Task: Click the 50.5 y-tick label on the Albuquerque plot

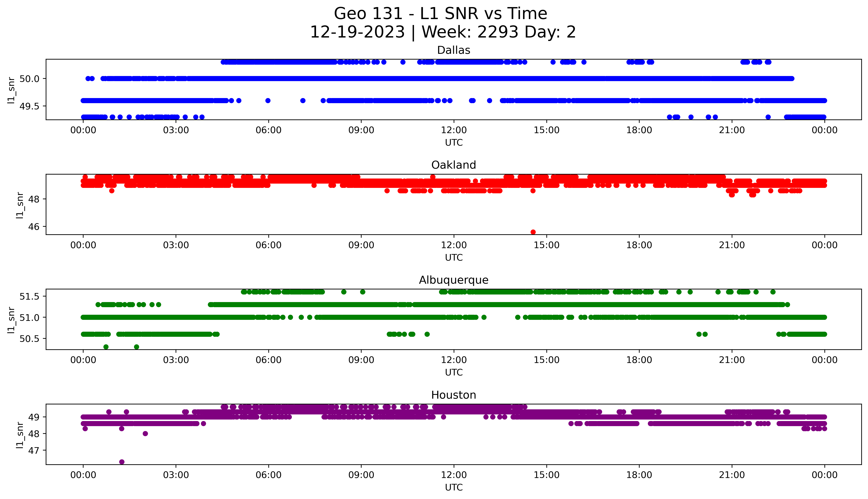Action: point(30,339)
